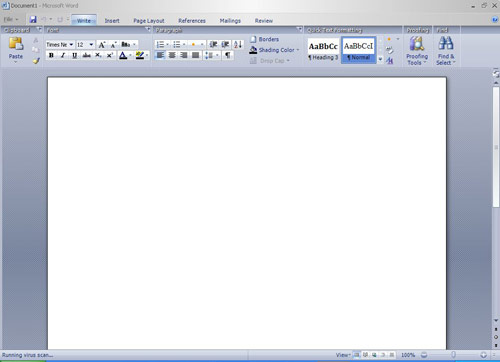Select the Format Painter brush icon
This screenshot has width=500, height=362.
pyautogui.click(x=36, y=61)
